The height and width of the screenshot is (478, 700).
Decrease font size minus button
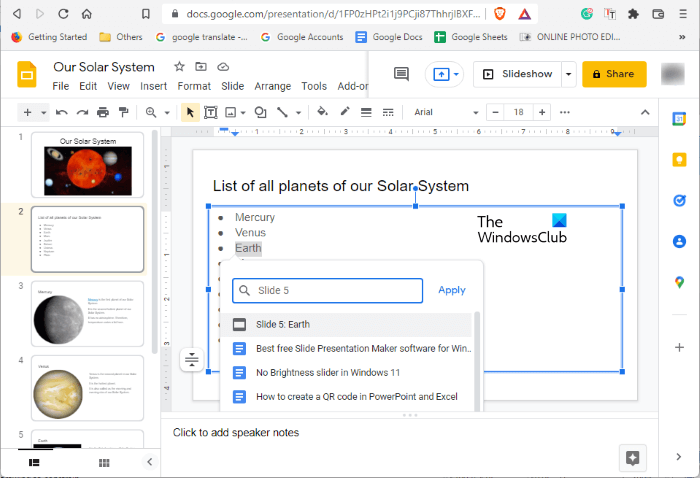495,112
